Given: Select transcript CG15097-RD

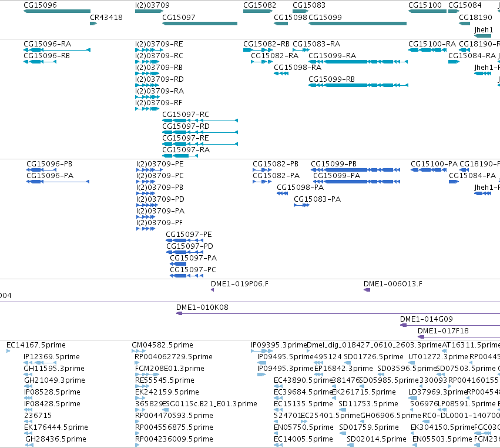Looking at the screenshot, I should coord(186,126).
